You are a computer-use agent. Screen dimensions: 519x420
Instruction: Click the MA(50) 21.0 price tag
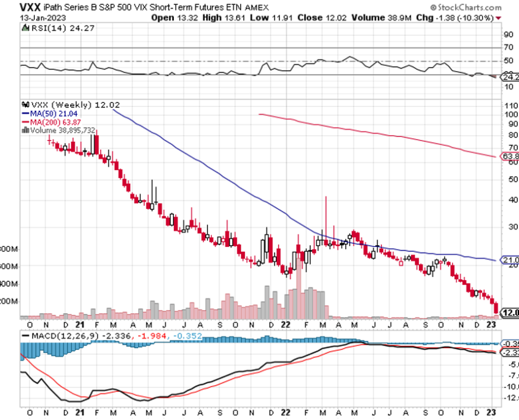pyautogui.click(x=510, y=260)
